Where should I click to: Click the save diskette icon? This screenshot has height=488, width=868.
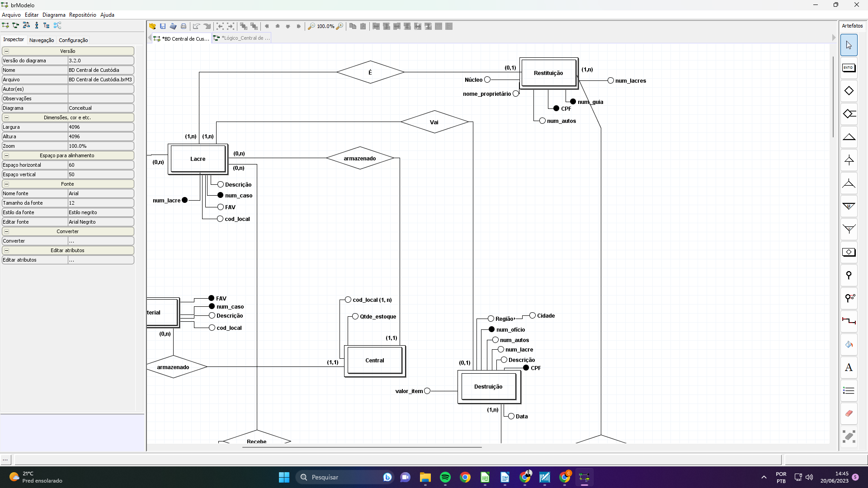coord(163,26)
